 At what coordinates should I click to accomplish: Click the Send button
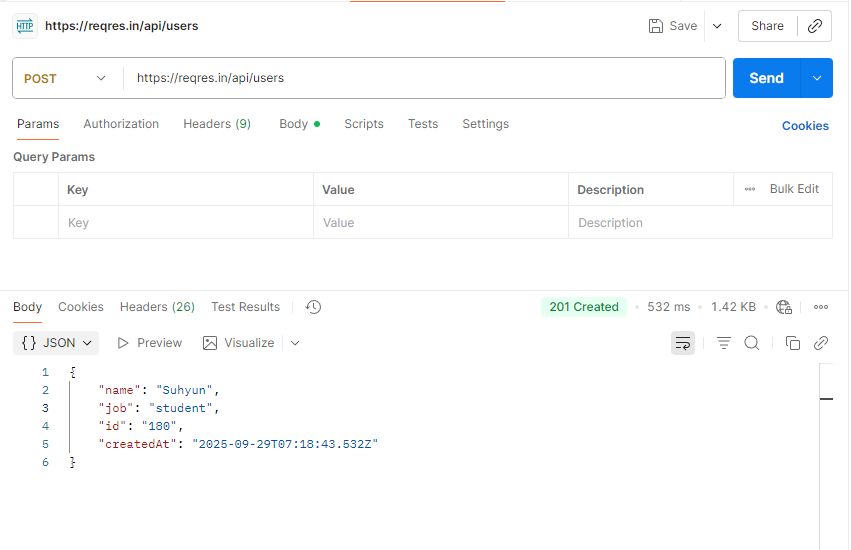point(766,78)
